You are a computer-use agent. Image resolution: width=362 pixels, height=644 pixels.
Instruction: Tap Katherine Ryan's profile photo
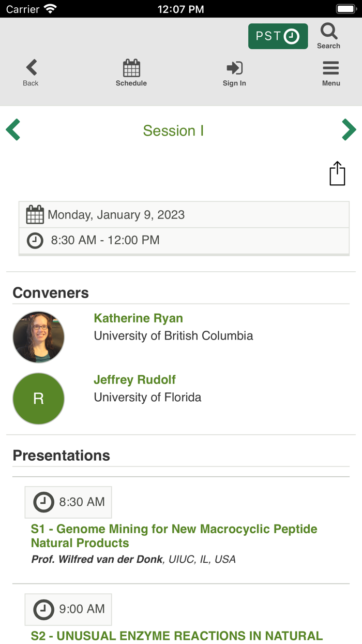39,337
